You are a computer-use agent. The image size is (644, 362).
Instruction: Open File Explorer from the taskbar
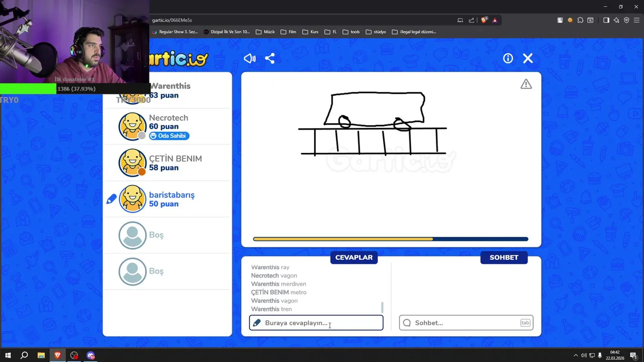[x=41, y=355]
